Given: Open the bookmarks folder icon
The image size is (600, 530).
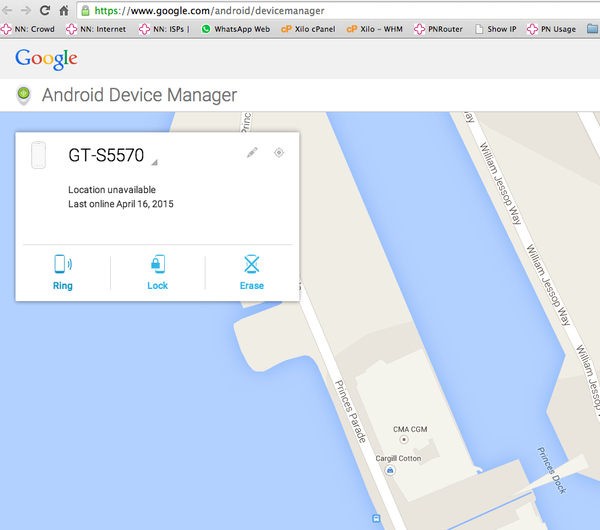Looking at the screenshot, I should coord(592,29).
